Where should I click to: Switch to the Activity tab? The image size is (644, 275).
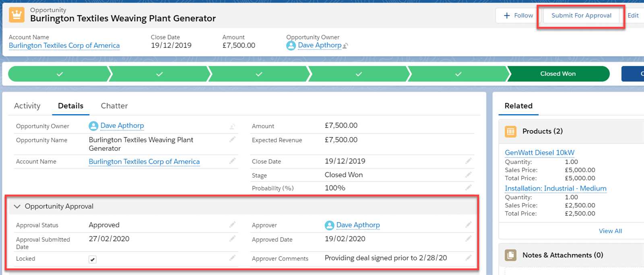tap(27, 106)
